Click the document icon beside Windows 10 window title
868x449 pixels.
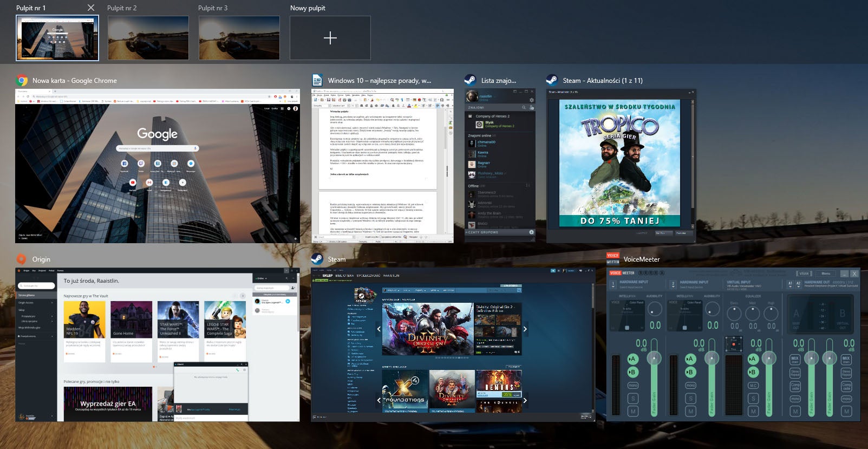[x=317, y=81]
